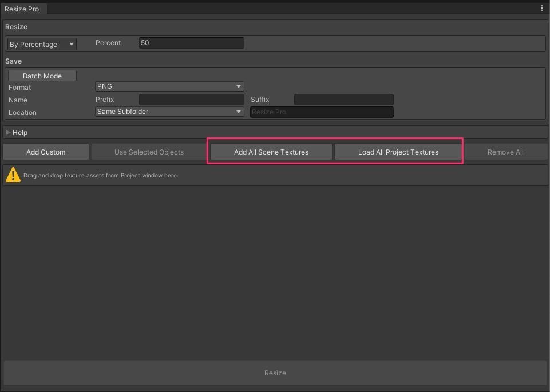This screenshot has width=550, height=392.
Task: Click the drag and drop hint text
Action: coord(101,175)
